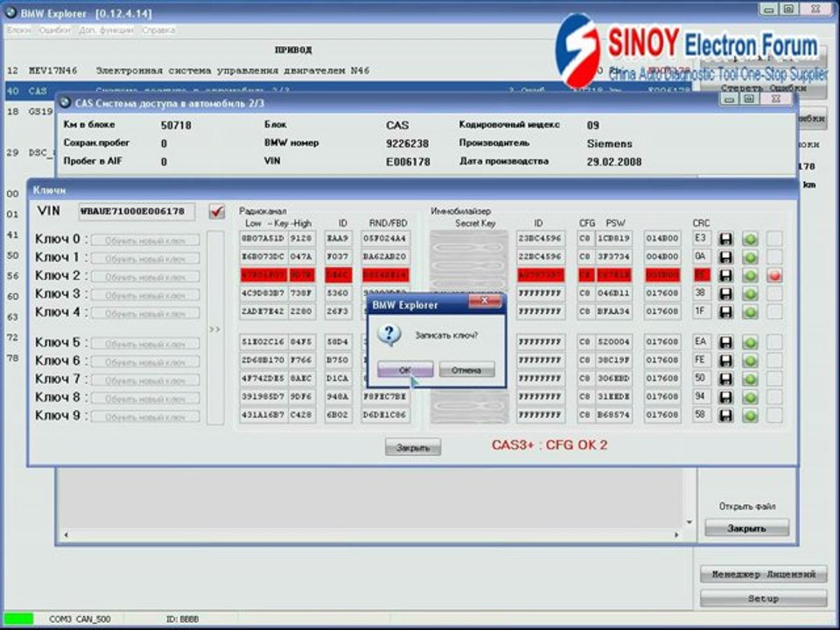
Task: Click the right arrow of the horizontal scrollbar
Action: click(676, 535)
